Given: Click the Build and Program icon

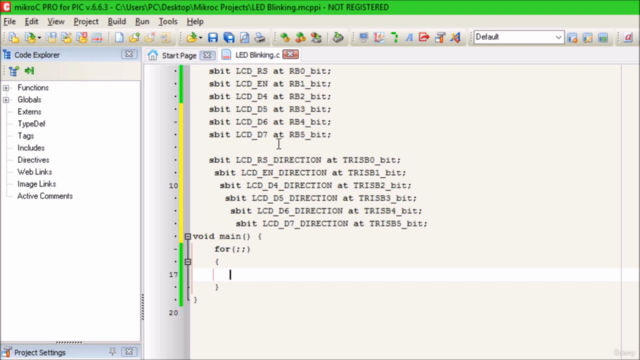Looking at the screenshot, I should click(x=316, y=38).
